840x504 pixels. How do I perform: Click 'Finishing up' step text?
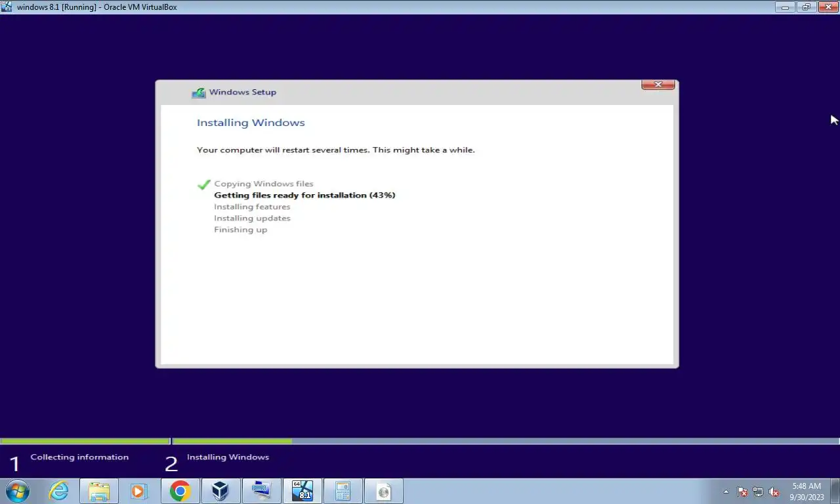coord(240,230)
